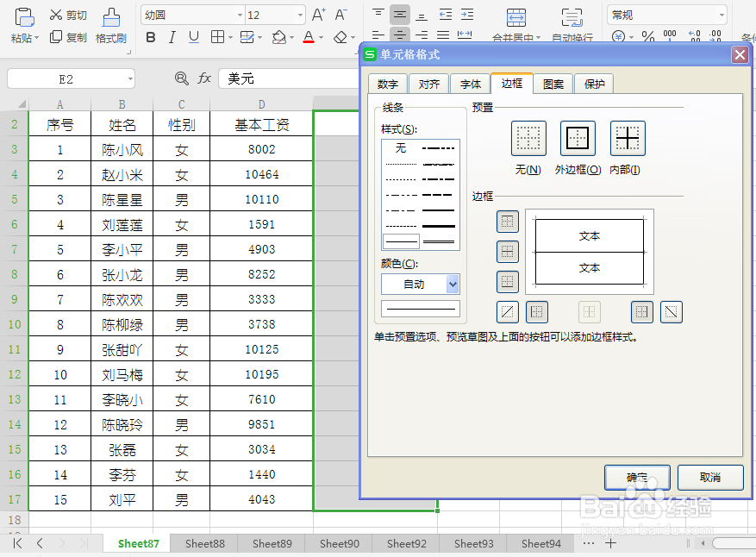Image resolution: width=756 pixels, height=557 pixels.
Task: Click the 确定 button
Action: 637,477
